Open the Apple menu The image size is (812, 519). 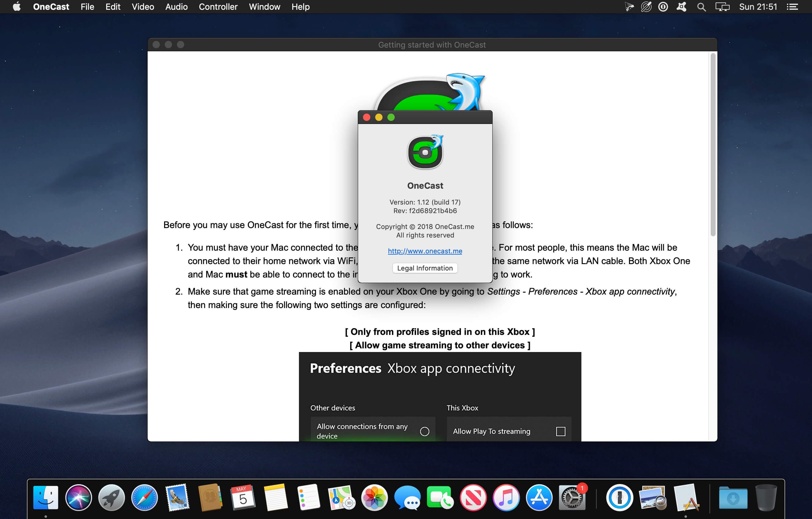tap(16, 7)
